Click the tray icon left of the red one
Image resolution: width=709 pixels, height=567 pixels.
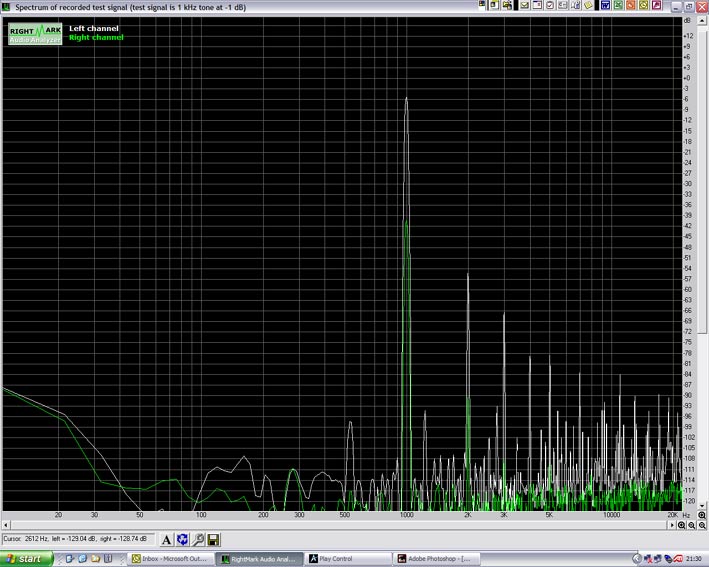[x=668, y=559]
